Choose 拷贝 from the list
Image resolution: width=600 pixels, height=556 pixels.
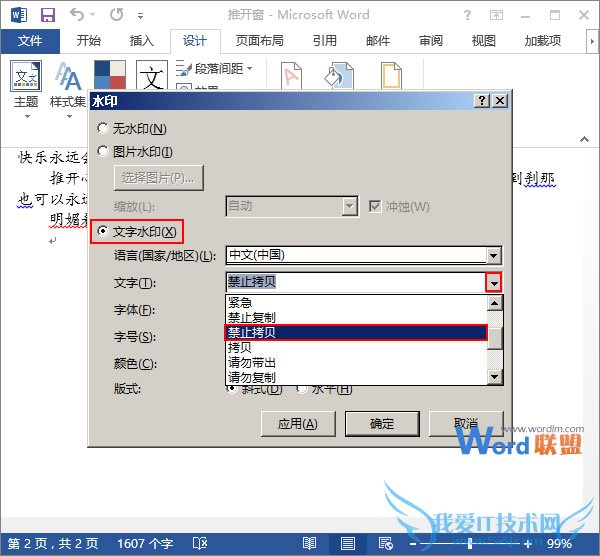[x=356, y=347]
